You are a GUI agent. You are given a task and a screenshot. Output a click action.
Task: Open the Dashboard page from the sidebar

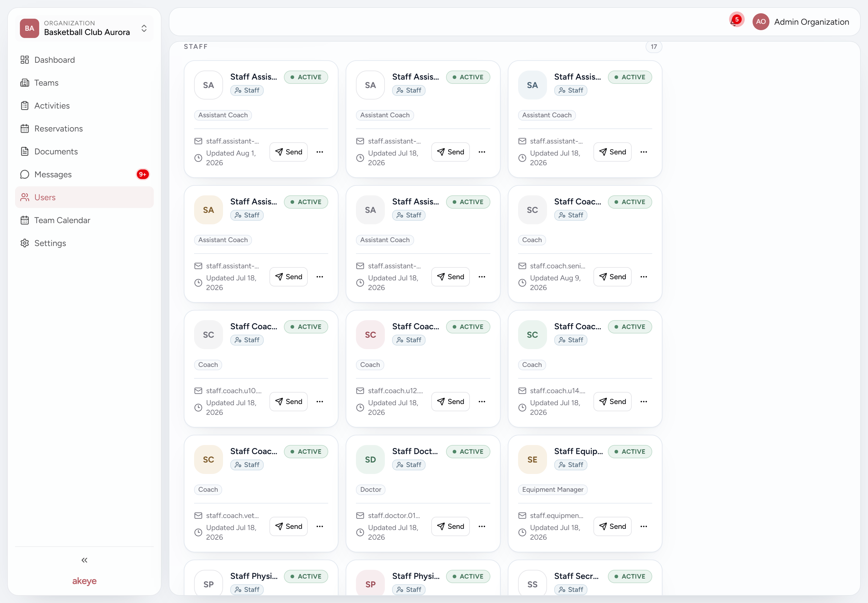[84, 60]
